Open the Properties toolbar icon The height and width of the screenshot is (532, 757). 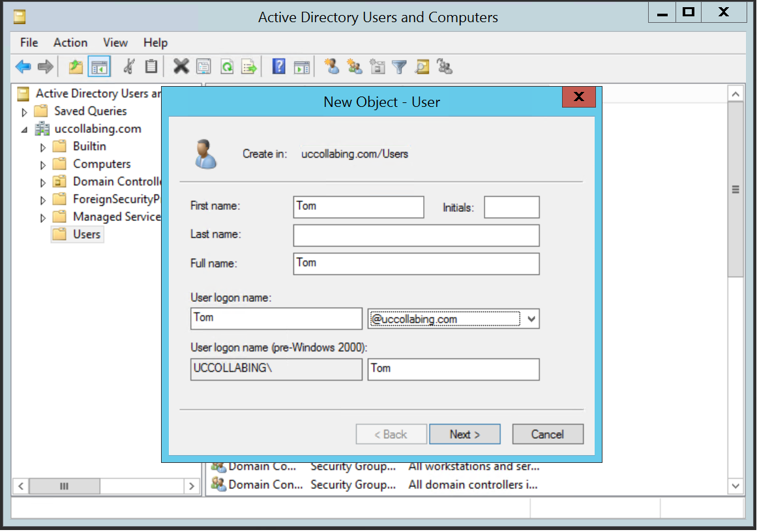(x=203, y=66)
